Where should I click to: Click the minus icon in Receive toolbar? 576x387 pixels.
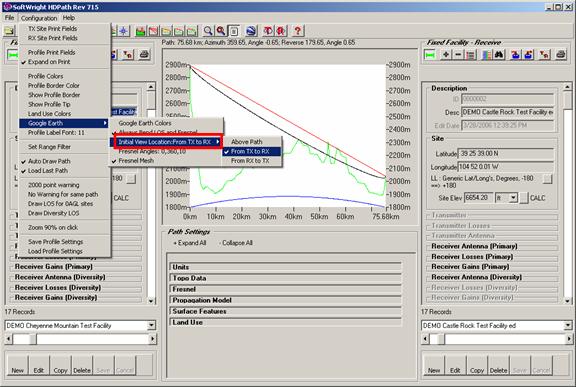click(x=458, y=55)
